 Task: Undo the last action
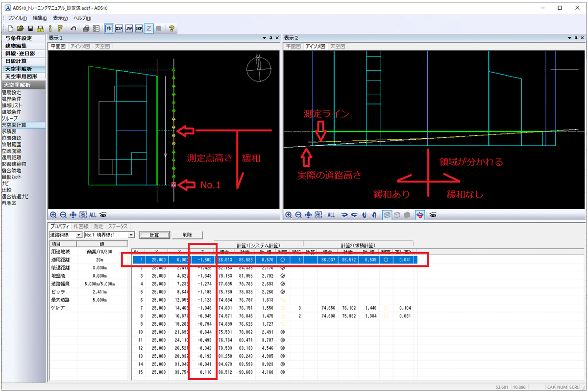[73, 28]
